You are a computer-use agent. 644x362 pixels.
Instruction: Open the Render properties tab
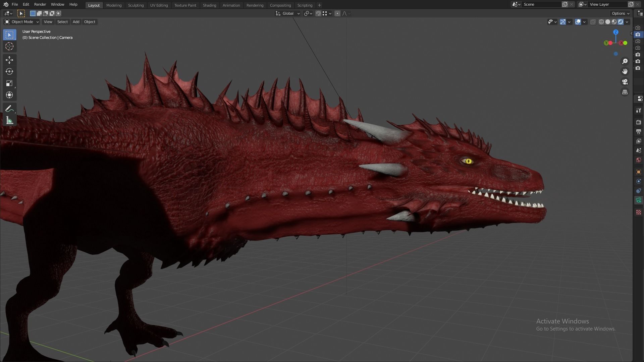click(x=638, y=122)
